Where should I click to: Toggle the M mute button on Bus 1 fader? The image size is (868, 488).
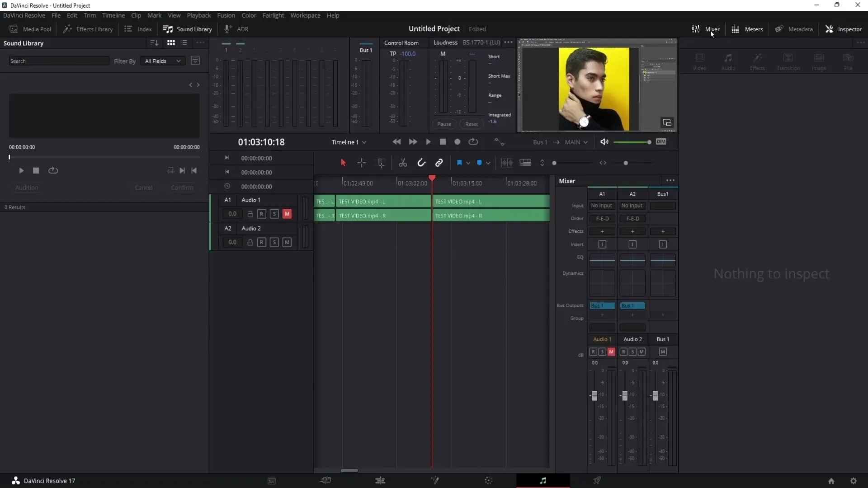click(x=663, y=352)
